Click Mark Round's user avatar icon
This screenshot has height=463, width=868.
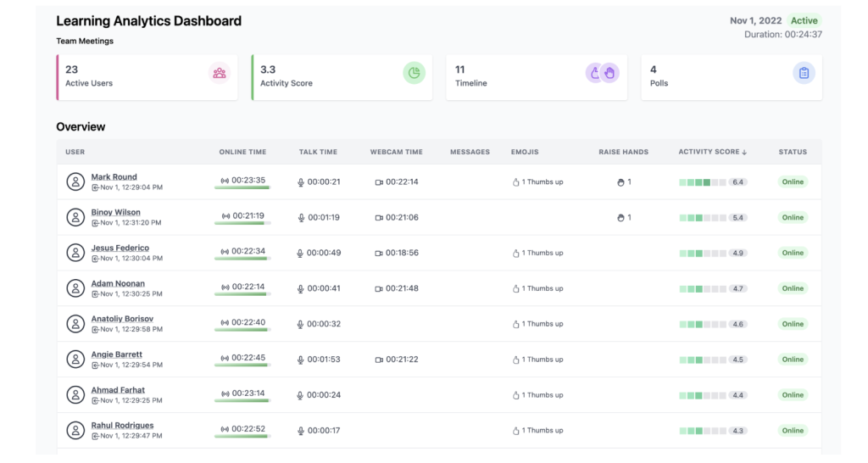75,181
